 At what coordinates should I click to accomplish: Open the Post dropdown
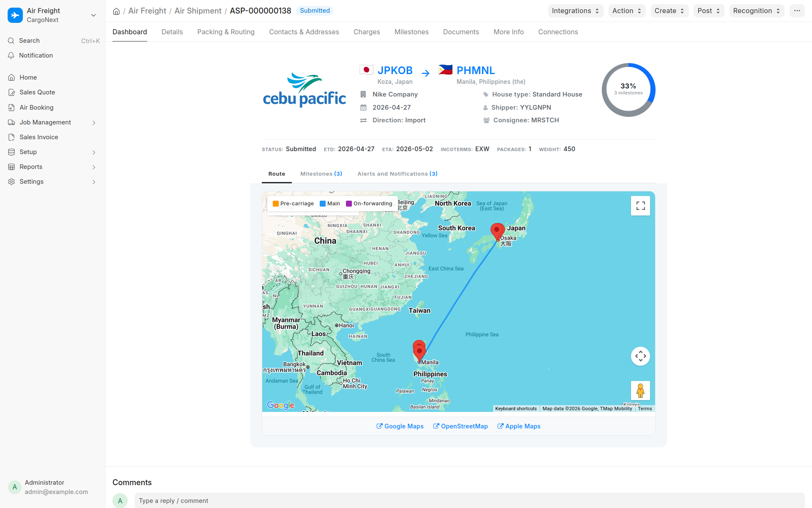tap(709, 11)
